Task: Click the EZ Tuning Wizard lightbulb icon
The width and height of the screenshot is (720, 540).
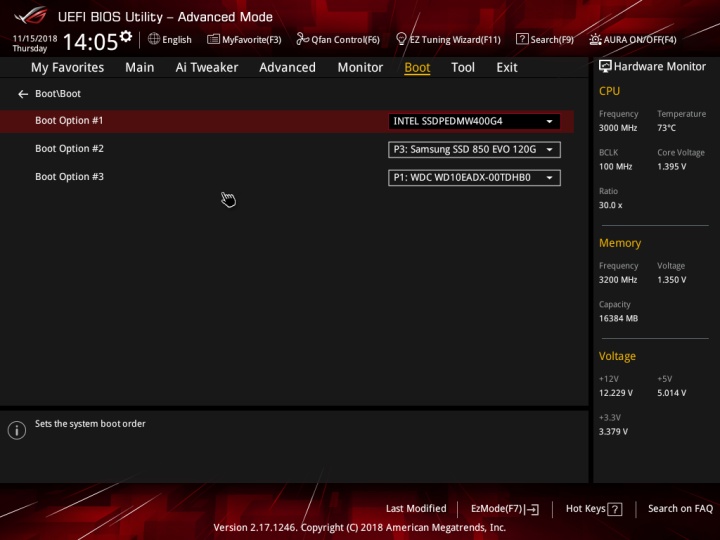Action: coord(401,39)
